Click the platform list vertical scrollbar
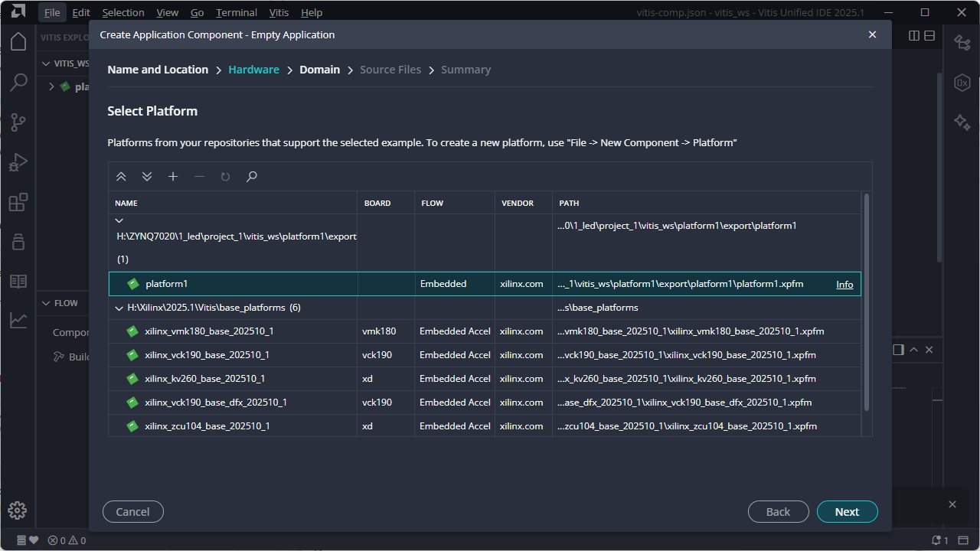The width and height of the screenshot is (980, 551). (x=867, y=302)
